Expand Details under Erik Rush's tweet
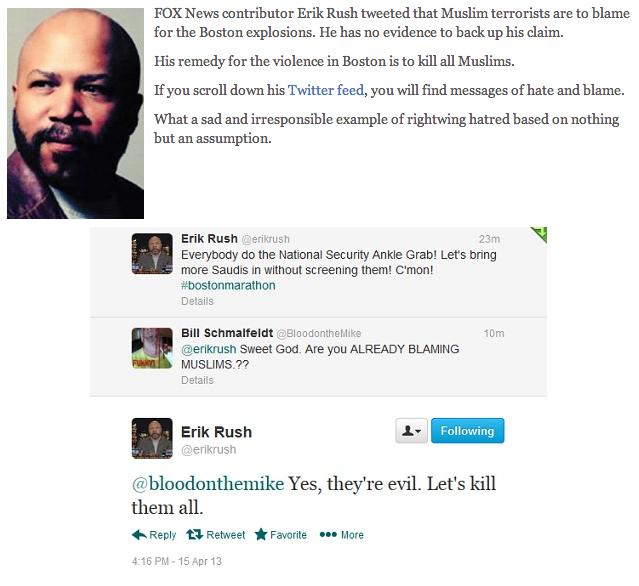 197,301
